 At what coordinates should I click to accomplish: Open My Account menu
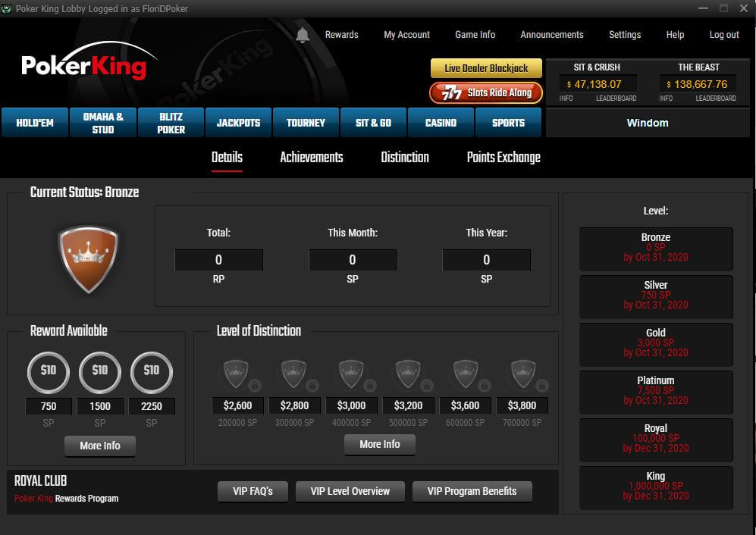point(406,35)
